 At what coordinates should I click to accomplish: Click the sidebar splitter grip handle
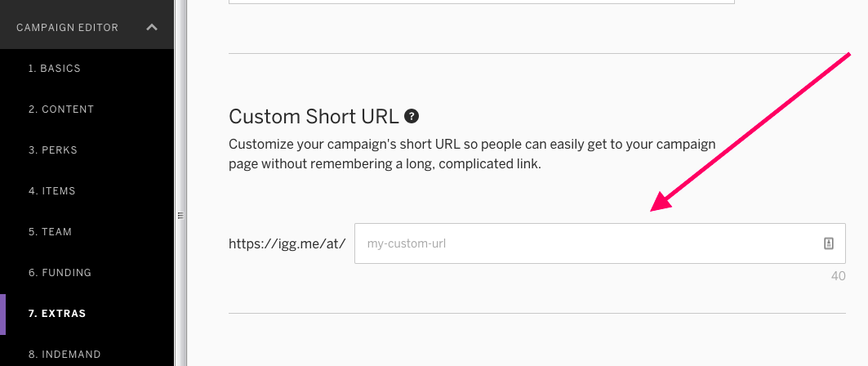point(180,216)
